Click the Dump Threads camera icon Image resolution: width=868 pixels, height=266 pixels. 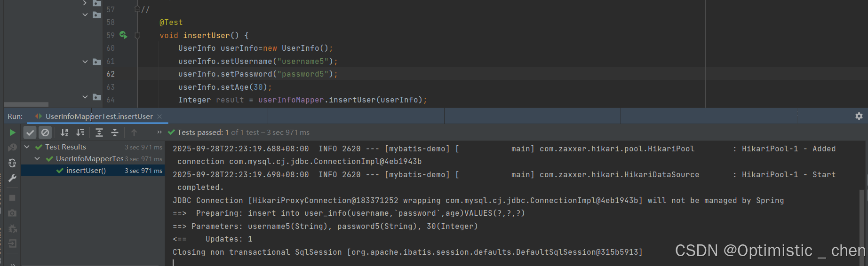pos(12,213)
